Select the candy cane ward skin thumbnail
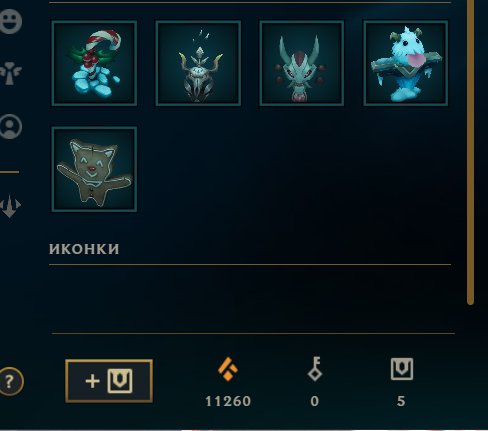Image resolution: width=488 pixels, height=431 pixels. pos(94,63)
